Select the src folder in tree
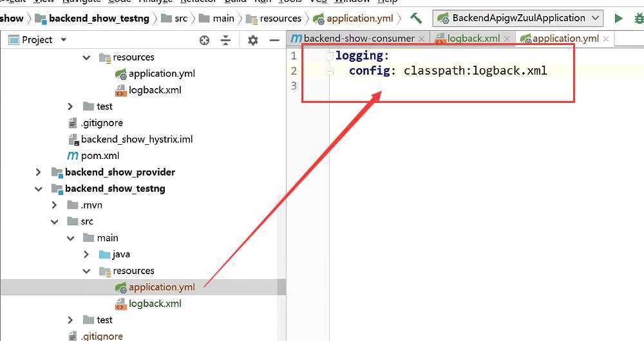 [87, 221]
